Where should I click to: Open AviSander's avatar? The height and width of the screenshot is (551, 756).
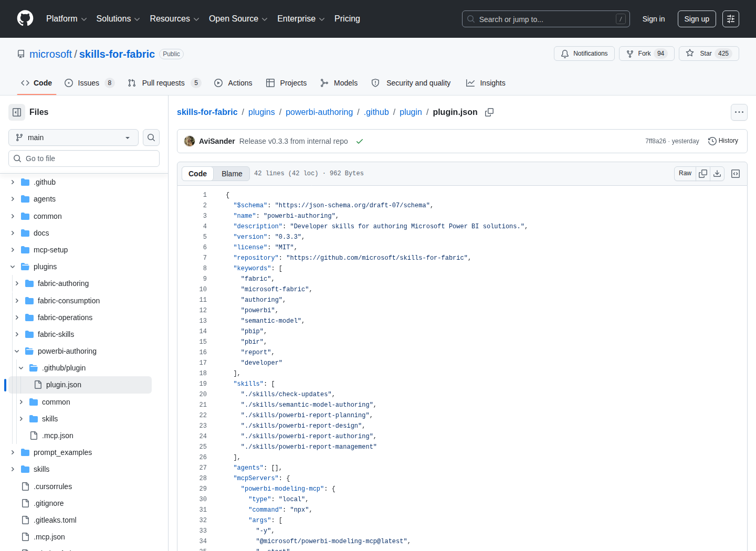(x=190, y=141)
